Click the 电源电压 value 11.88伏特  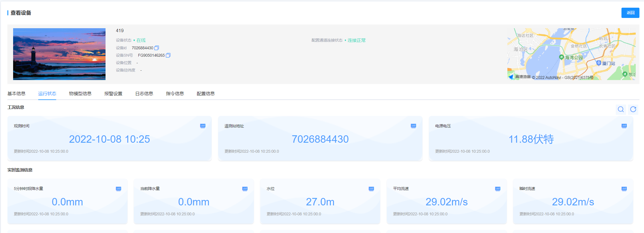tap(531, 139)
